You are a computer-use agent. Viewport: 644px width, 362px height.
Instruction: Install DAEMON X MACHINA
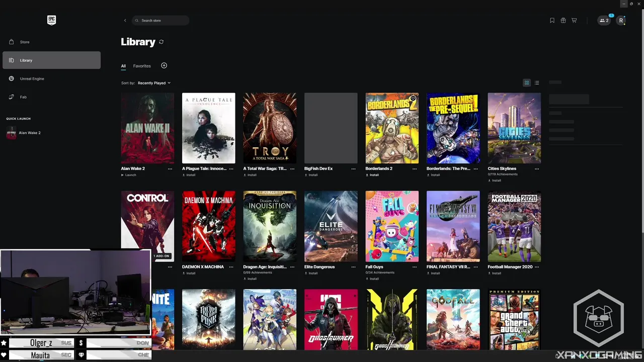pyautogui.click(x=189, y=273)
